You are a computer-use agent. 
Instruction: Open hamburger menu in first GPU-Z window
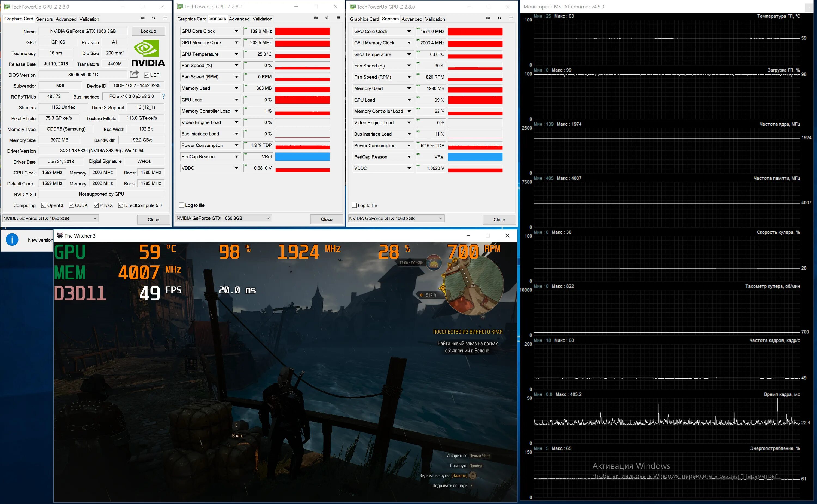point(165,18)
